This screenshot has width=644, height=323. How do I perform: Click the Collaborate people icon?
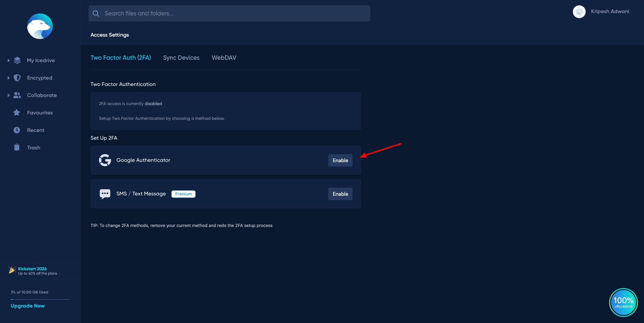click(x=17, y=95)
